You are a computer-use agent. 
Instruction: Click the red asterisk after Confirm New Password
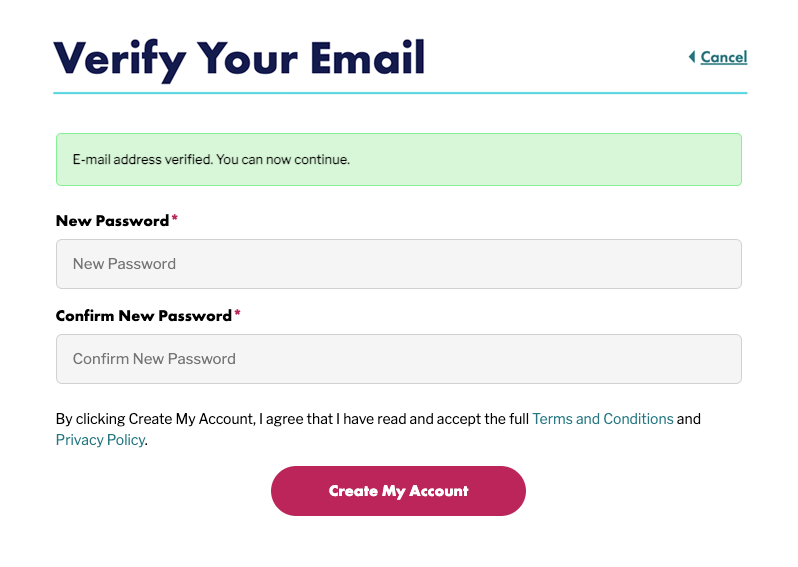click(237, 314)
